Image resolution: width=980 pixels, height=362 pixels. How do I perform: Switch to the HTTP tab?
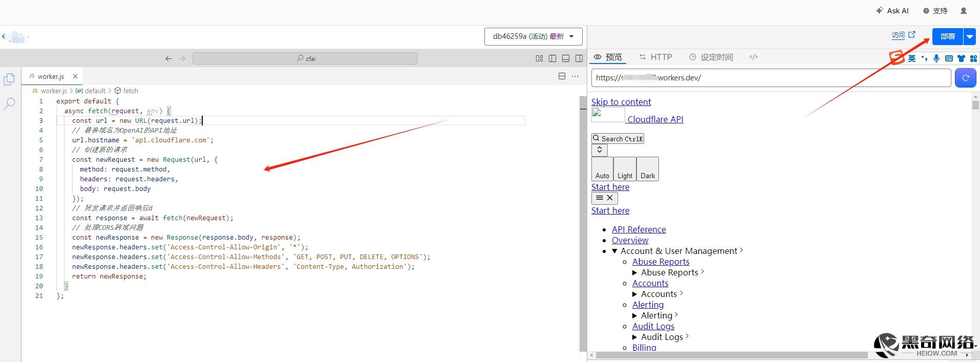click(x=655, y=57)
